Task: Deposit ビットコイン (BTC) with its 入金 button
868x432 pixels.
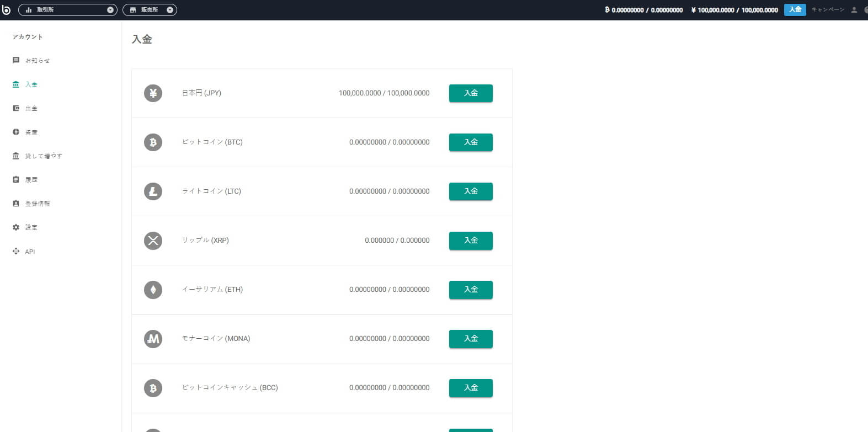Action: 471,142
